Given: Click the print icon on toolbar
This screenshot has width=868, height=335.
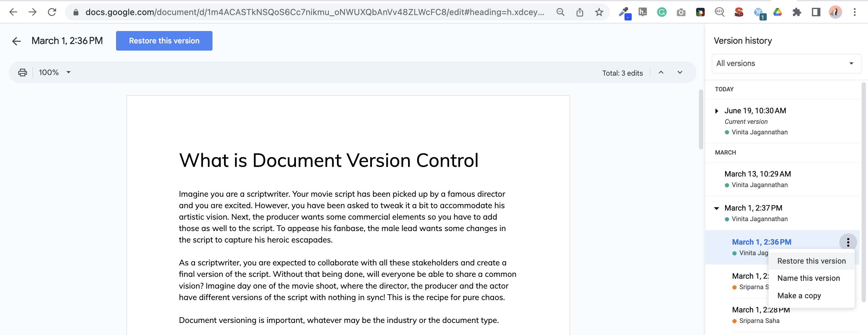Looking at the screenshot, I should click(x=22, y=72).
